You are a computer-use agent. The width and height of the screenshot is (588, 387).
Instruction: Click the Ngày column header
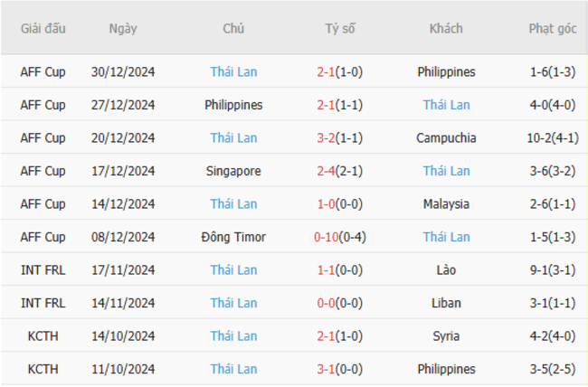(x=123, y=29)
